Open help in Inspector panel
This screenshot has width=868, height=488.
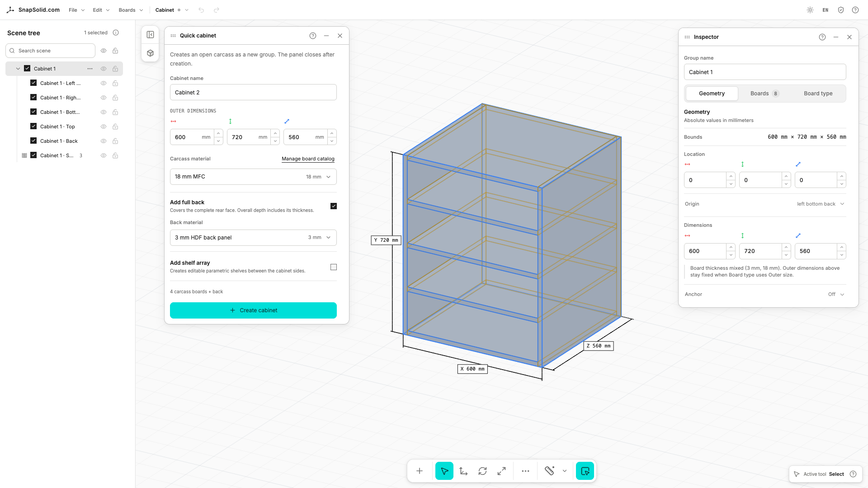pyautogui.click(x=822, y=37)
